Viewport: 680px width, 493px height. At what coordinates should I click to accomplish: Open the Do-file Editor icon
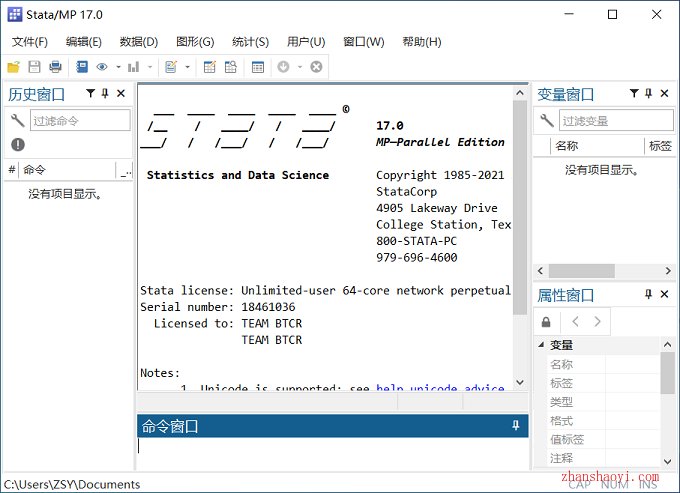pyautogui.click(x=171, y=67)
